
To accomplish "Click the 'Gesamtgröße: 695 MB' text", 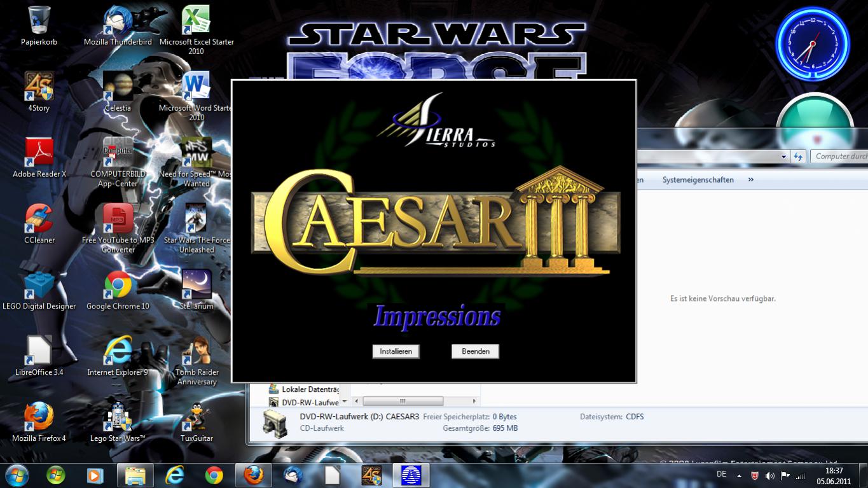I will [480, 428].
